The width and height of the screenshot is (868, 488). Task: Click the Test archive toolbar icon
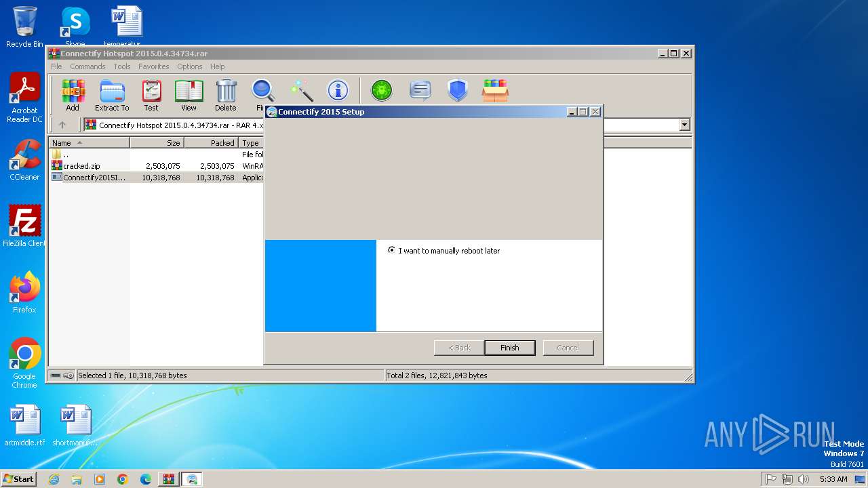pos(151,95)
